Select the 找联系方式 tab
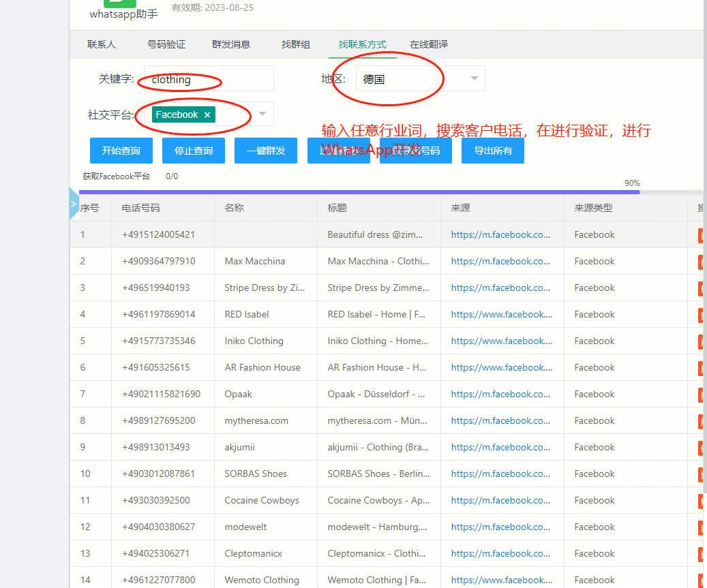707x588 pixels. pos(362,44)
